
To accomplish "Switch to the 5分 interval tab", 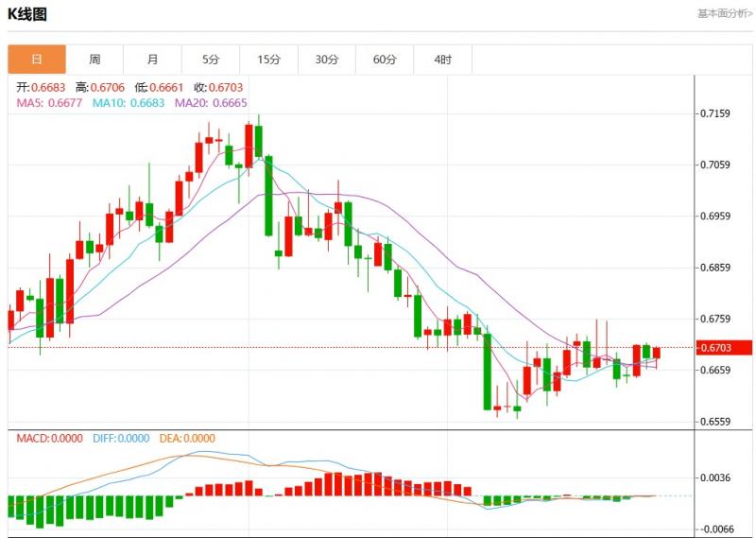I will 210,60.
